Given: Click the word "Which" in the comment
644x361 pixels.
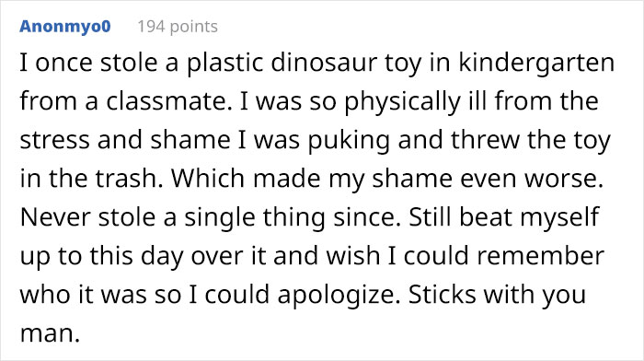Looking at the screenshot, I should (x=208, y=178).
